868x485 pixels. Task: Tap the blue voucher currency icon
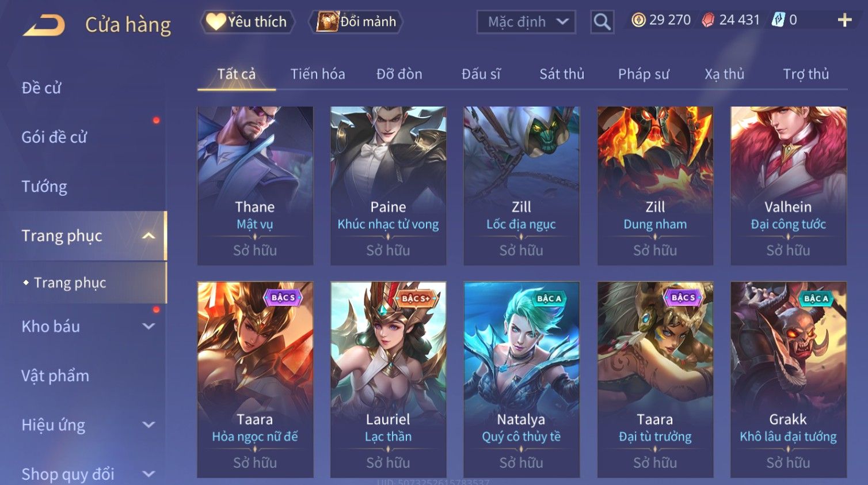[778, 20]
